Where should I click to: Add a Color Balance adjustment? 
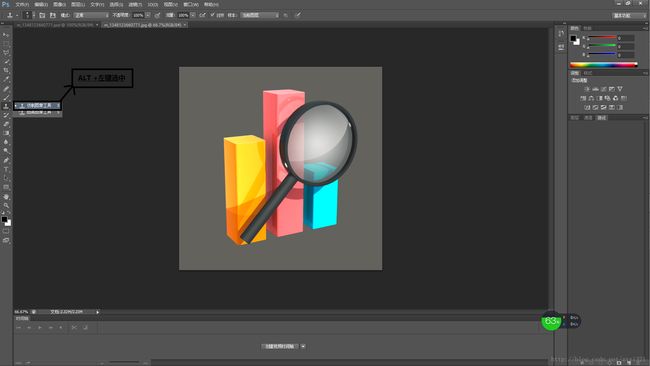pyautogui.click(x=591, y=98)
